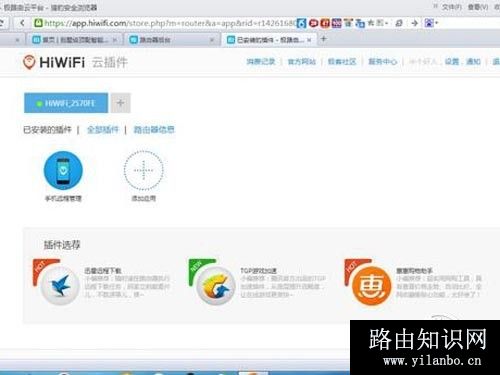Open the 手机远程管理 phone remote management plugin icon

pos(63,170)
